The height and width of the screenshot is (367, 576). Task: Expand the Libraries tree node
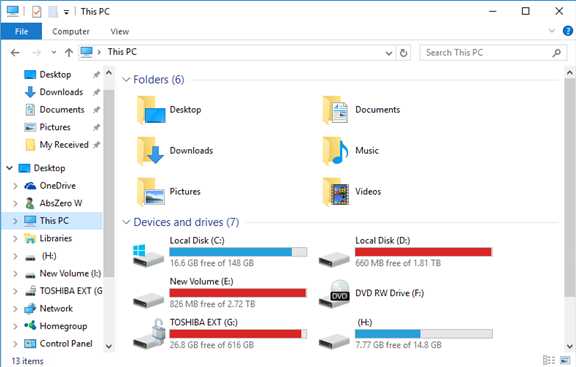[x=15, y=238]
